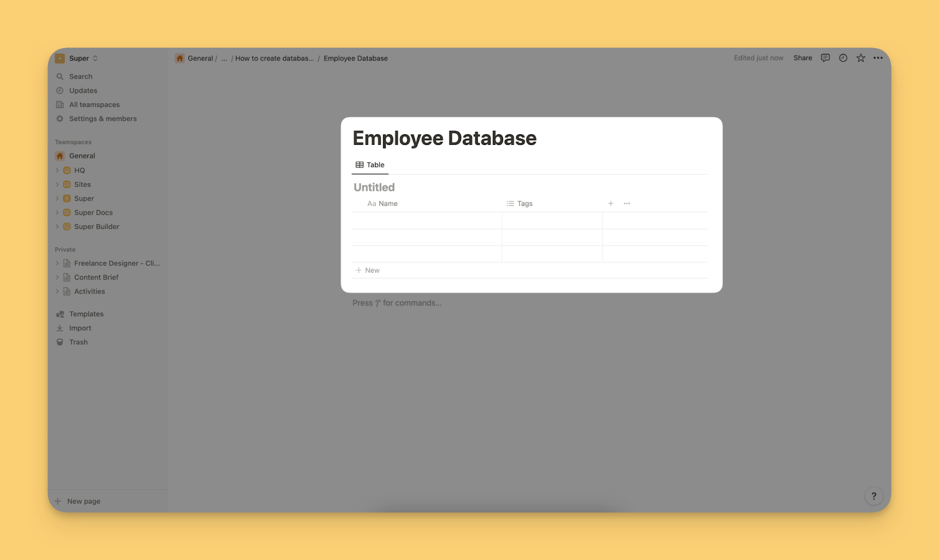The image size is (939, 560).
Task: Open the help question mark button
Action: coord(874,496)
